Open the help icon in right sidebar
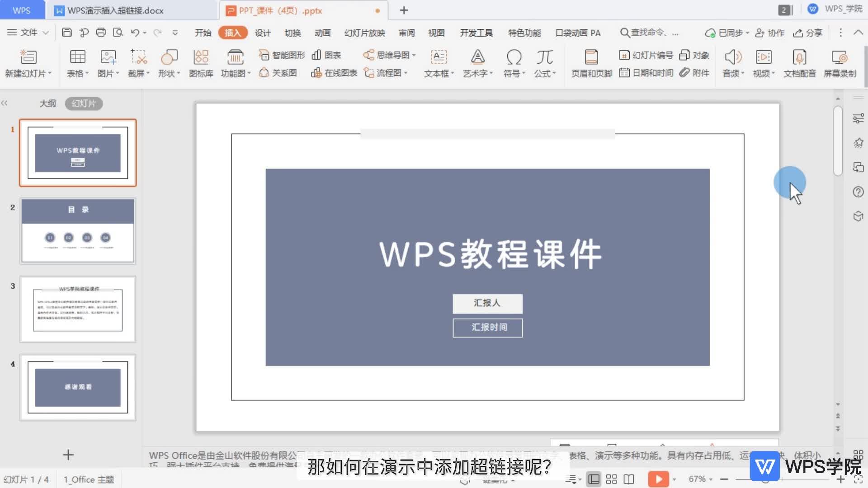 pyautogui.click(x=858, y=192)
